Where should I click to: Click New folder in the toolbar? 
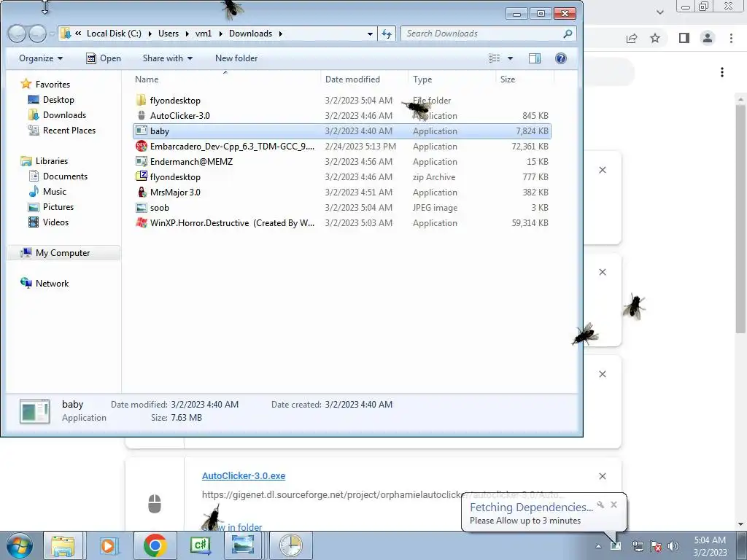[236, 58]
